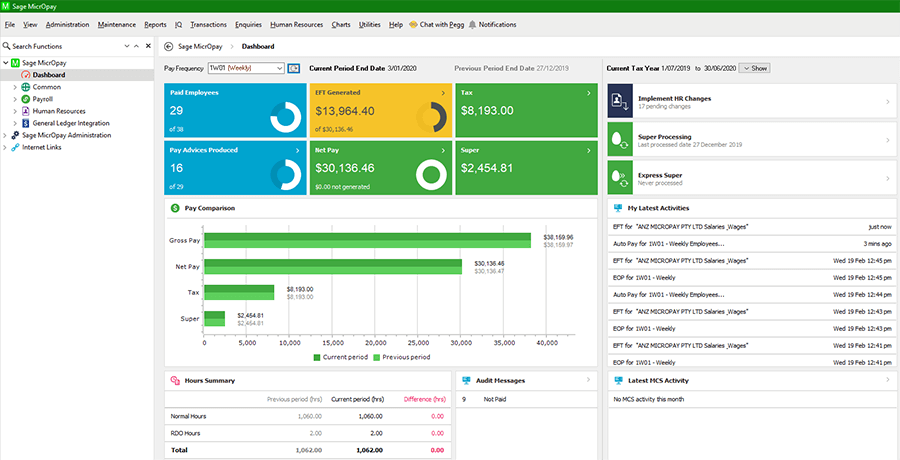Click the Current period legend swatch

click(317, 357)
